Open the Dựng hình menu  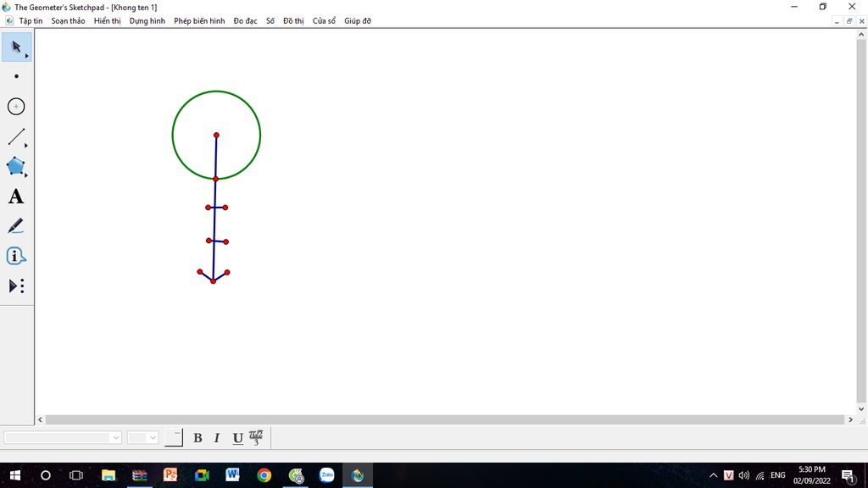pyautogui.click(x=147, y=21)
